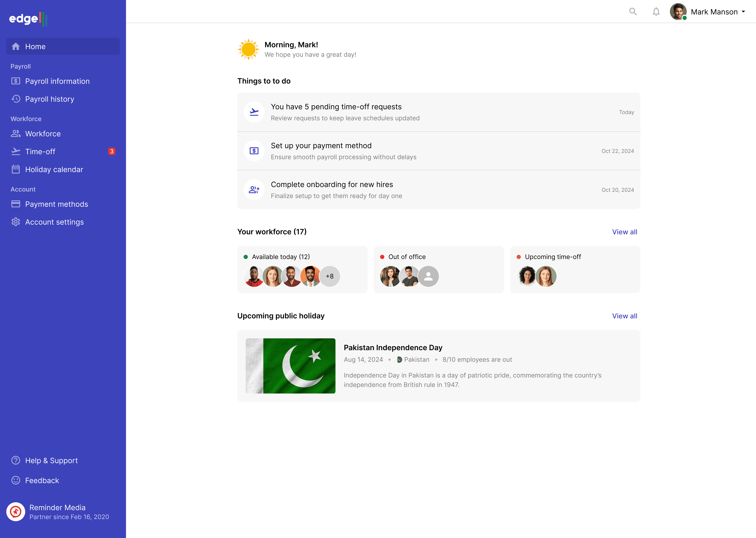Click View all for Your workforce
This screenshot has width=756, height=538.
[624, 232]
